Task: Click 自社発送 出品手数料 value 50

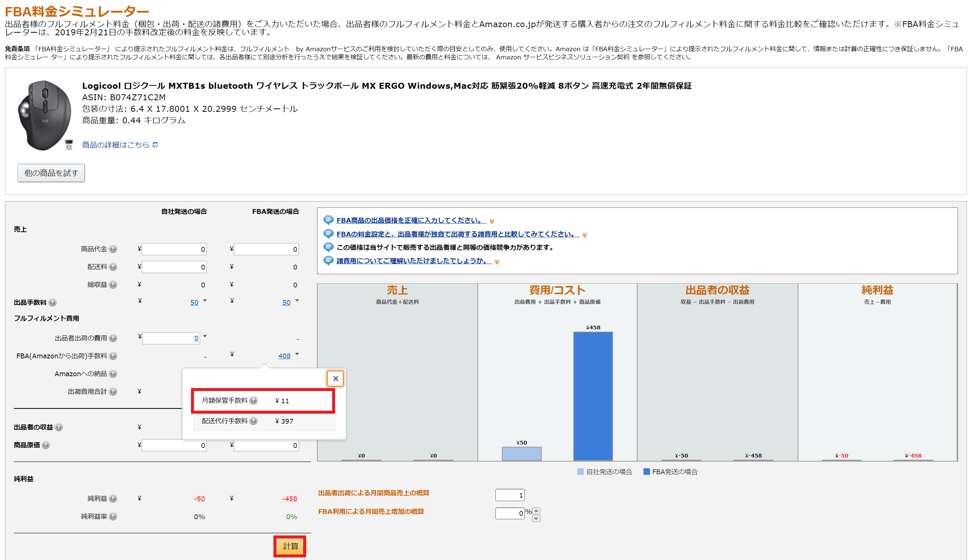Action: 194,303
